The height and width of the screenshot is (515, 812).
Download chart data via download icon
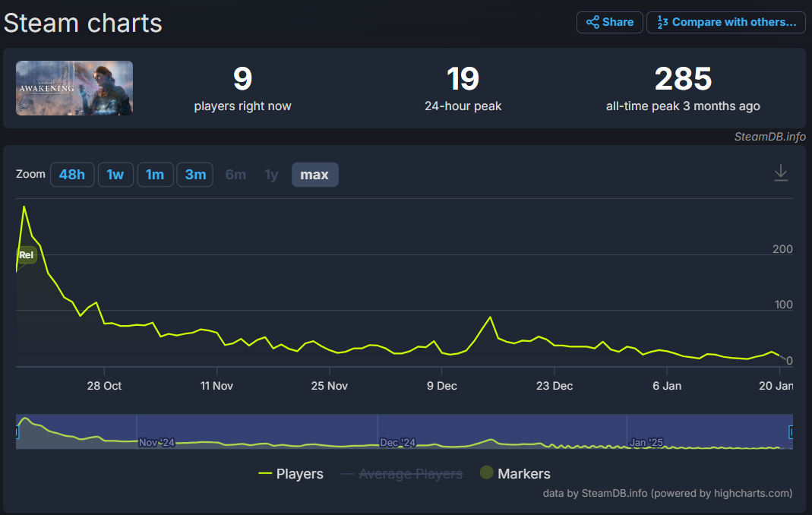pos(780,173)
